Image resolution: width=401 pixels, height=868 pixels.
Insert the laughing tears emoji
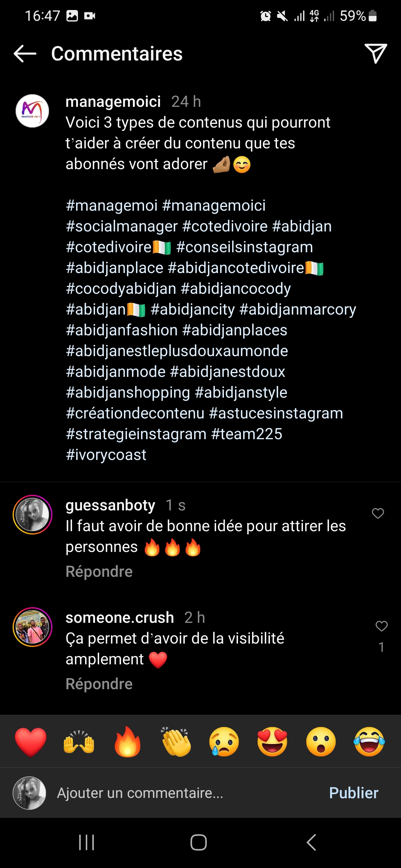click(369, 742)
